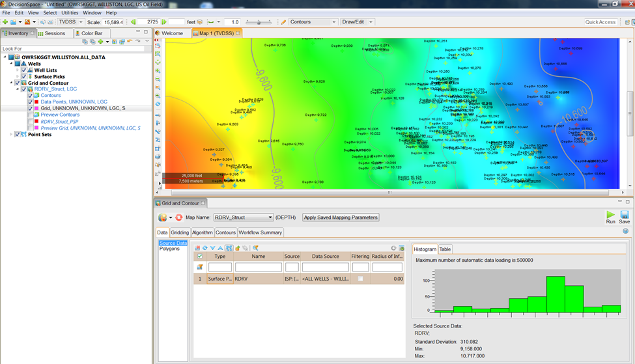Click the Scale value field
The image size is (635, 364).
(x=113, y=22)
